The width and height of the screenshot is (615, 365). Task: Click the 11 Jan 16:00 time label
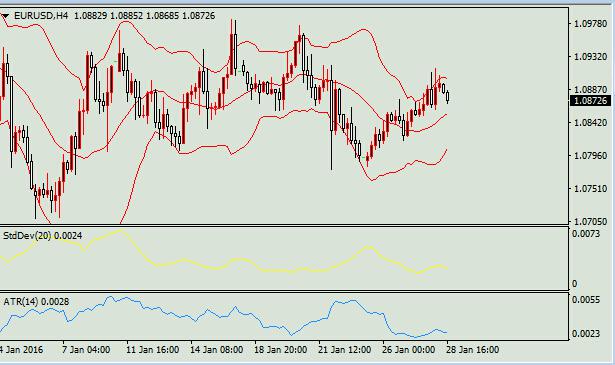pos(153,350)
